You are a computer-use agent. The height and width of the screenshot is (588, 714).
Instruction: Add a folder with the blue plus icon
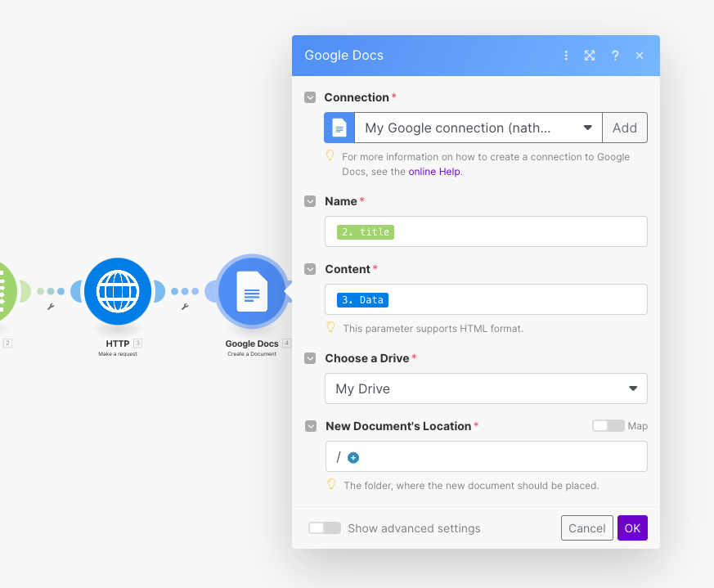tap(353, 457)
